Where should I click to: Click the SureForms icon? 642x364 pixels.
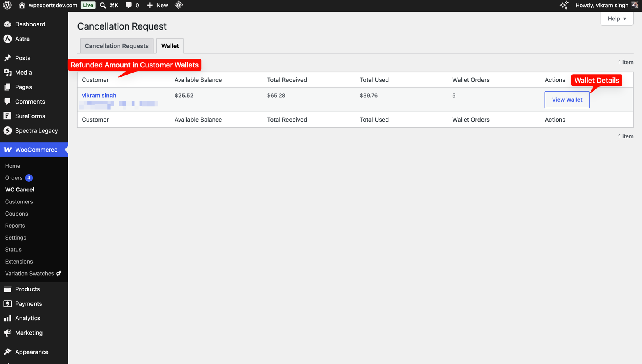tap(7, 116)
